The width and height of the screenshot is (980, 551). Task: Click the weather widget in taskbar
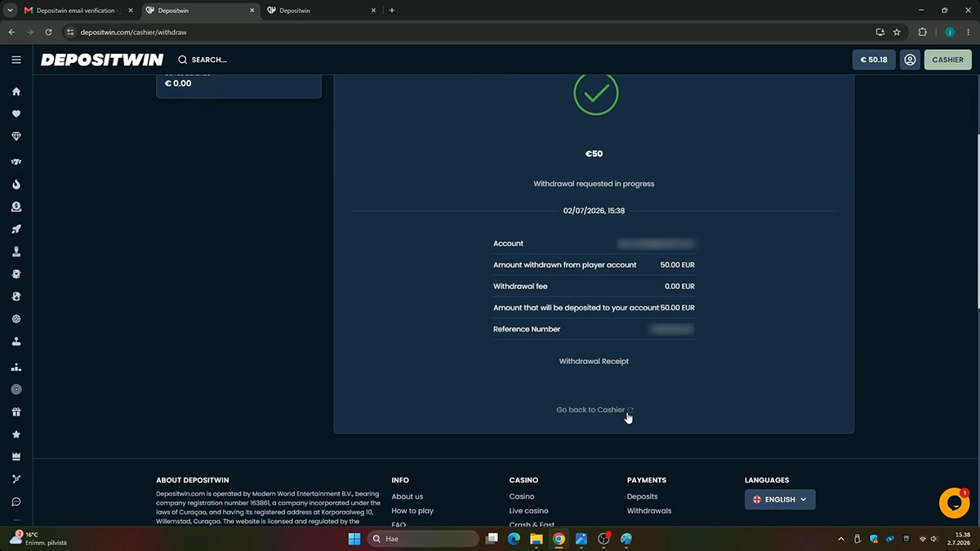[x=38, y=539]
